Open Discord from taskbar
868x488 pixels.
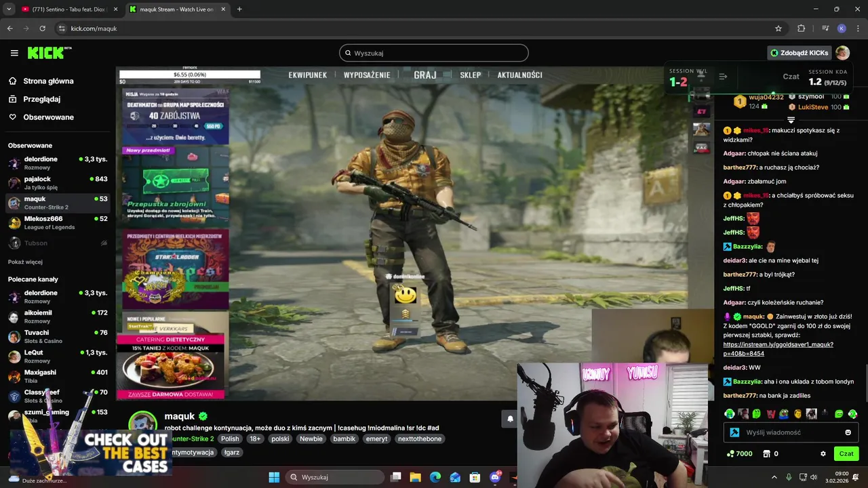(495, 477)
